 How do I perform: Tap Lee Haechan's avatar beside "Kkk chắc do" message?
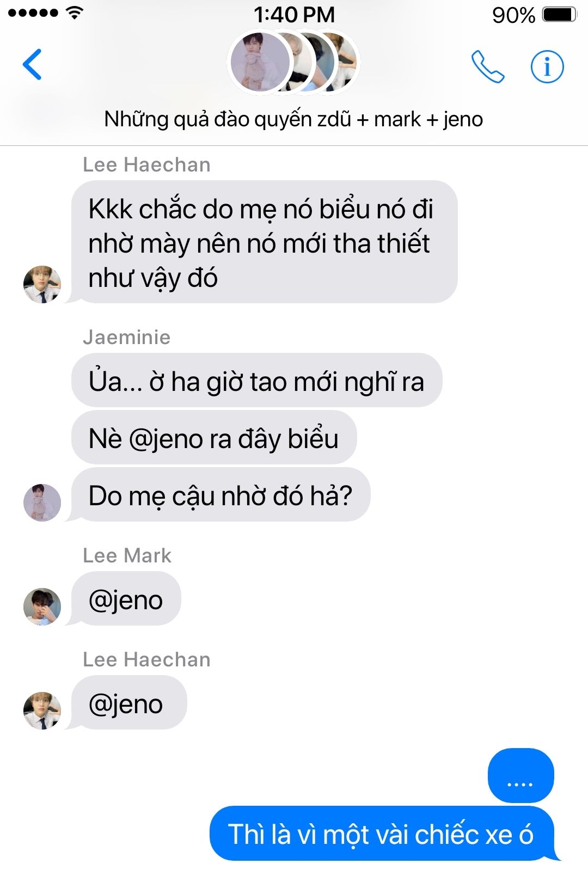pos(42,284)
